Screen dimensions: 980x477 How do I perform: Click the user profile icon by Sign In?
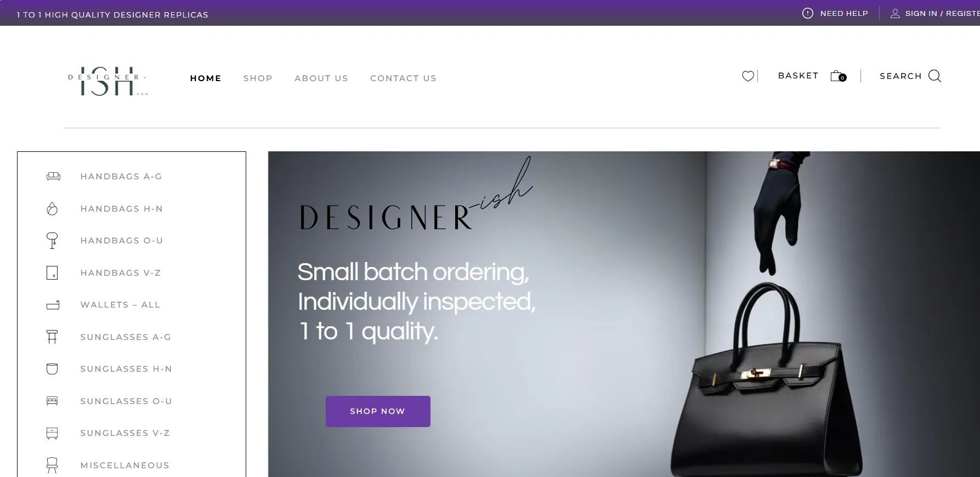(895, 13)
